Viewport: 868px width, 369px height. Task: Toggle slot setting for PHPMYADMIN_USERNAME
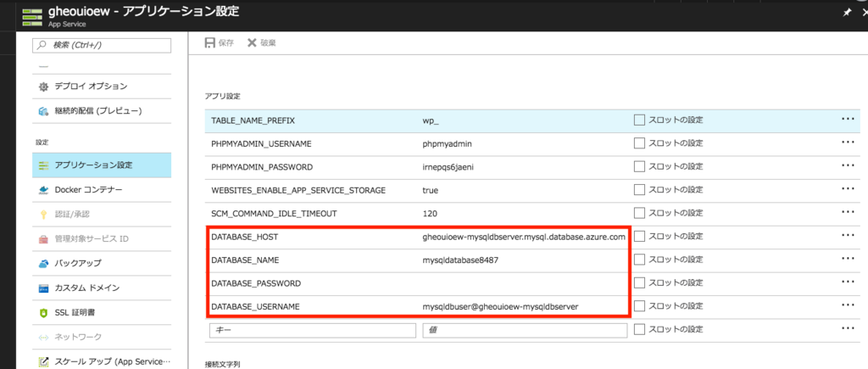coord(639,143)
